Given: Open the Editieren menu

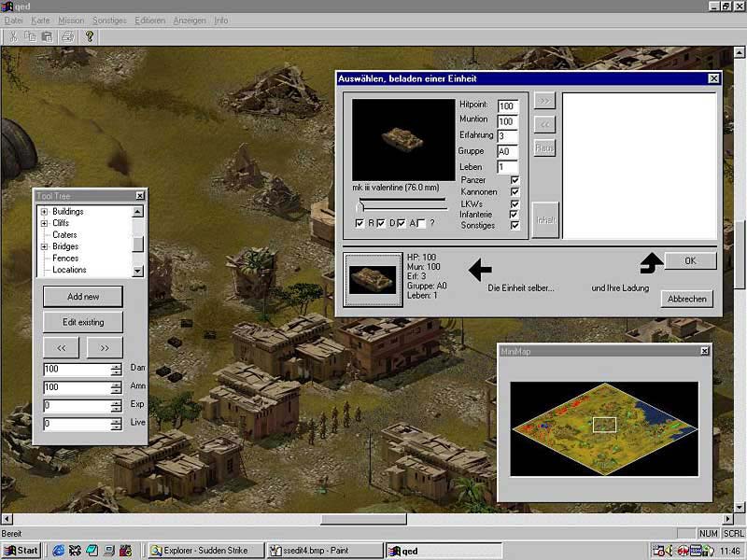Looking at the screenshot, I should 150,21.
